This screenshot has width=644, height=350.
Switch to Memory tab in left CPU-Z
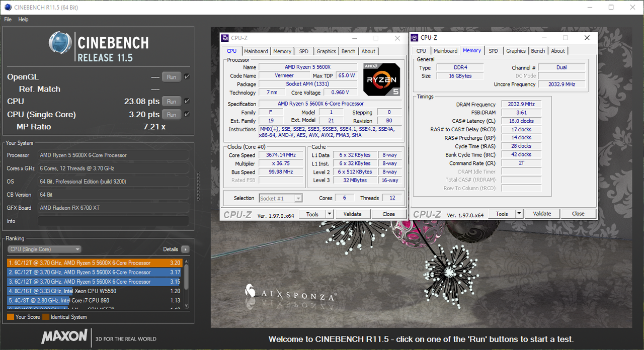click(x=282, y=51)
